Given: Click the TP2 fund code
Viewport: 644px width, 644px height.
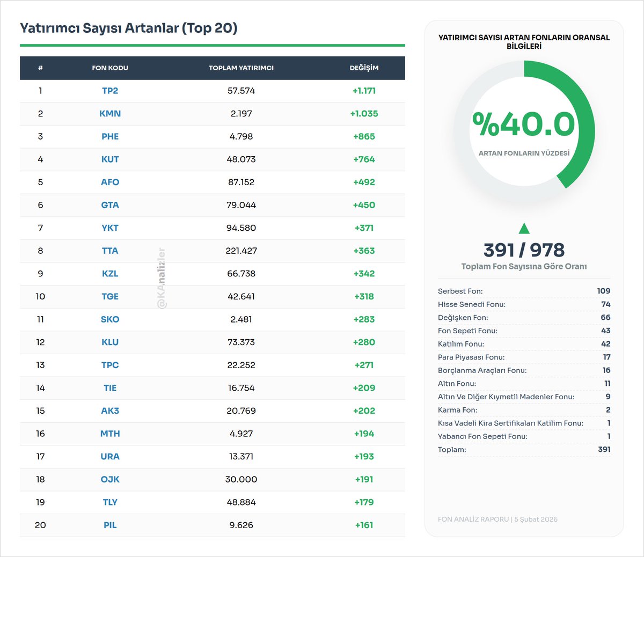Looking at the screenshot, I should (110, 91).
